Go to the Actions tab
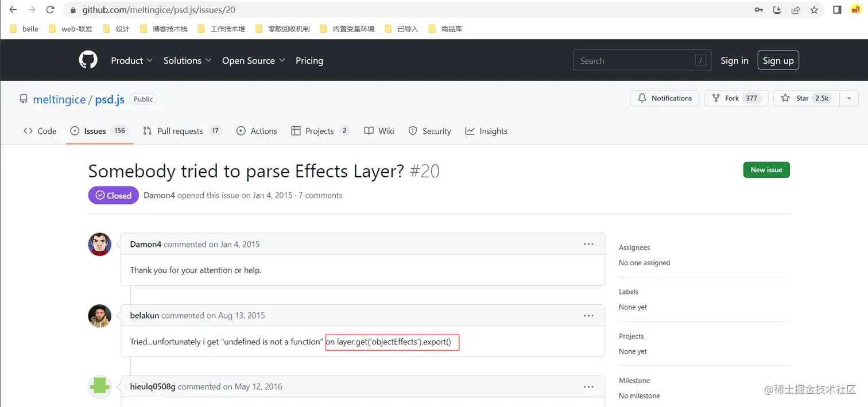868x407 pixels. click(257, 131)
